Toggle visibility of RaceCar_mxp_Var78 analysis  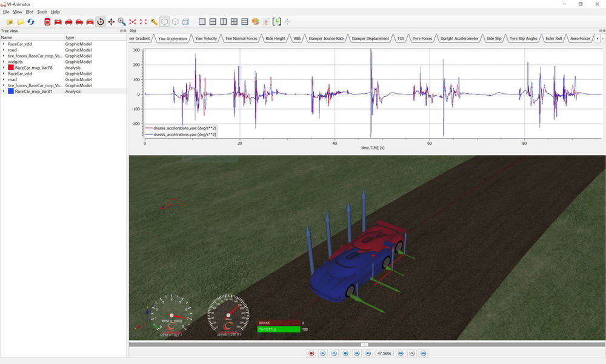pyautogui.click(x=10, y=67)
